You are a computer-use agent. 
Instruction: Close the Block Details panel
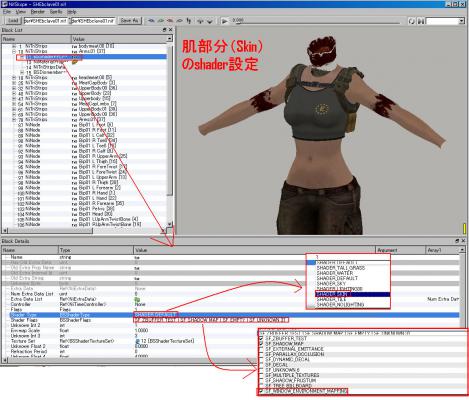[x=464, y=241]
